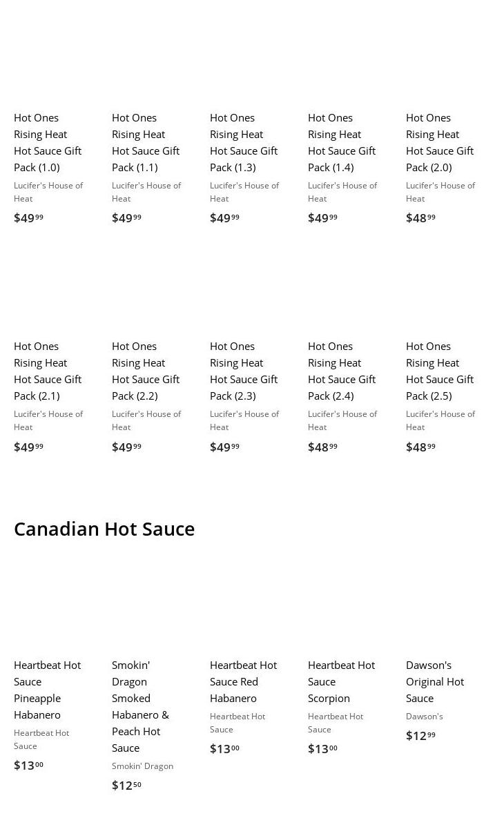The width and height of the screenshot is (504, 827).
Task: Click Dawson's Original Hot Sauce title
Action: tap(435, 681)
